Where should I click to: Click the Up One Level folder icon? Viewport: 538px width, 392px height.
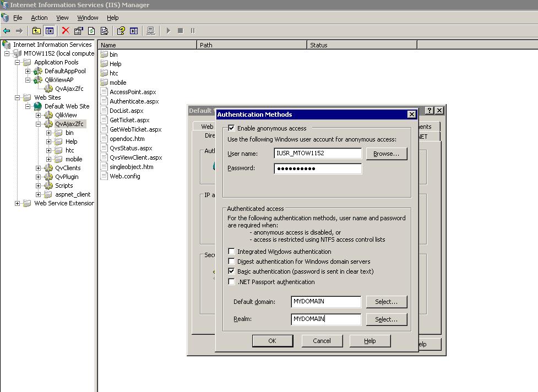point(36,31)
